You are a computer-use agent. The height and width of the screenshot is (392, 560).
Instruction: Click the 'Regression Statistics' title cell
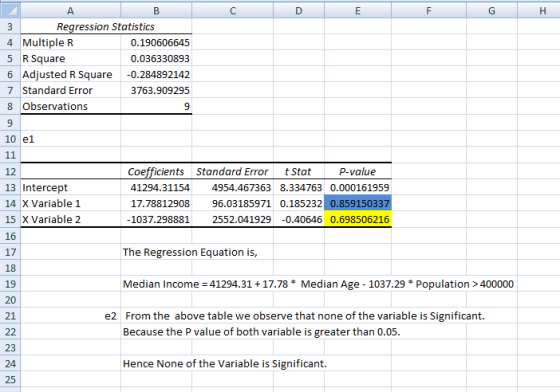[x=106, y=26]
